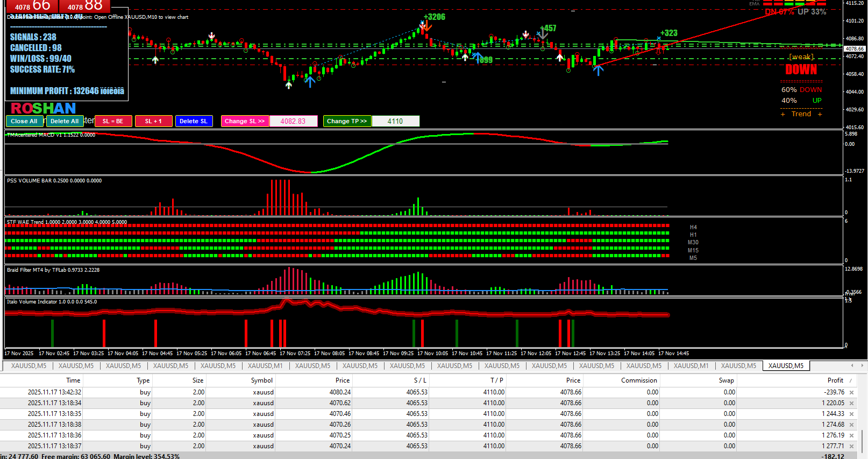Viewport: 868px width, 459px height.
Task: Click the blue X marker near +323
Action: click(x=659, y=39)
